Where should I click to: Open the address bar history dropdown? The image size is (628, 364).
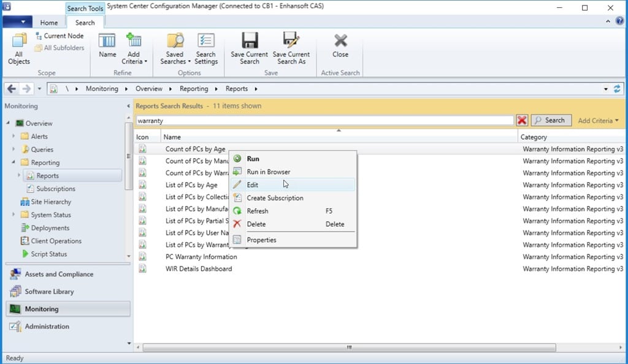[605, 89]
